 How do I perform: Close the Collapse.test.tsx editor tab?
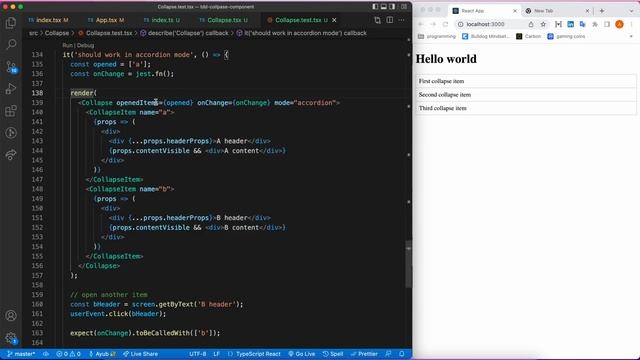coord(334,20)
